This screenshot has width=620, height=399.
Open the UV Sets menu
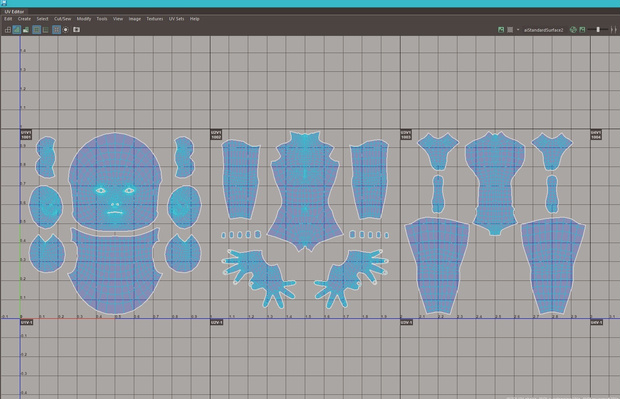[176, 19]
